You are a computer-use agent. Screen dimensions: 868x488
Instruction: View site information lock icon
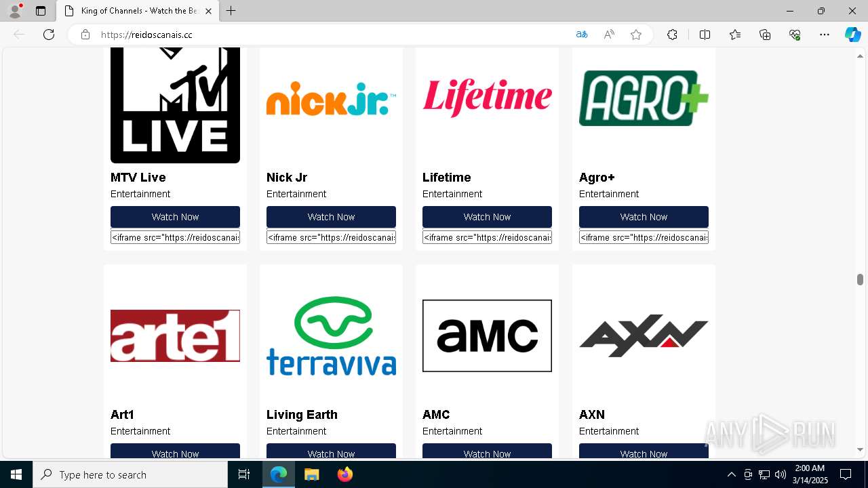(85, 35)
